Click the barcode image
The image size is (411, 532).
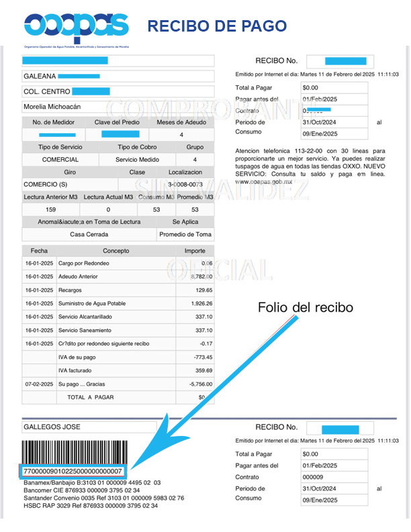pyautogui.click(x=75, y=453)
